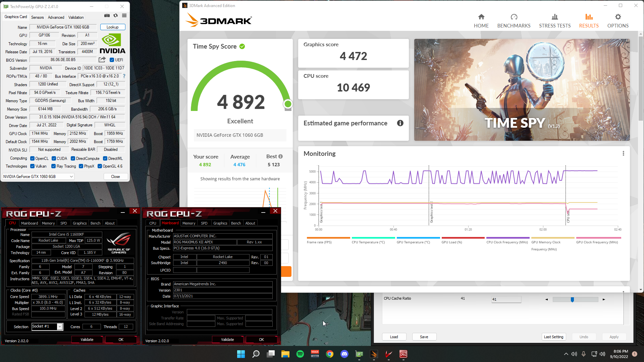Viewport: 644px width, 362px height.
Task: Click the CPU Cache Ratio input field
Action: tap(506, 299)
